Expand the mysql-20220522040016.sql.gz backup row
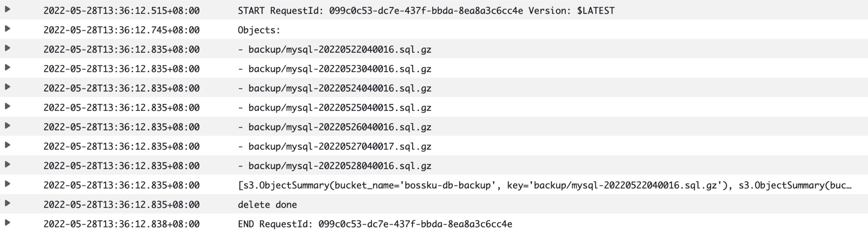 click(7, 48)
